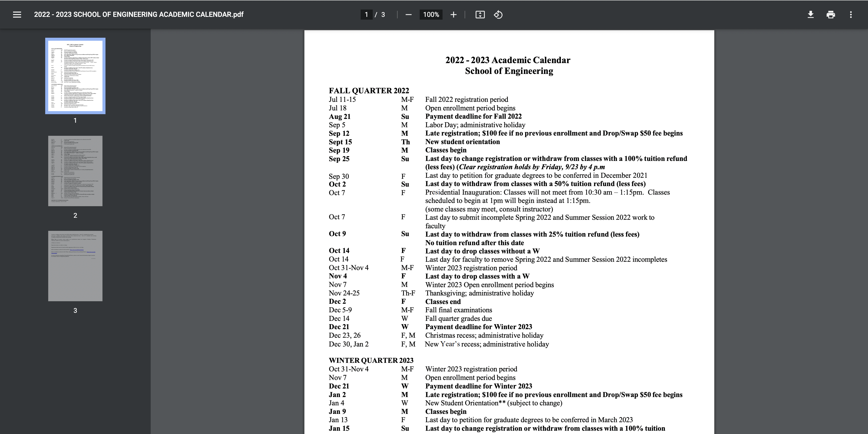Open the three-dot more actions menu
Viewport: 868px width, 434px height.
point(851,15)
